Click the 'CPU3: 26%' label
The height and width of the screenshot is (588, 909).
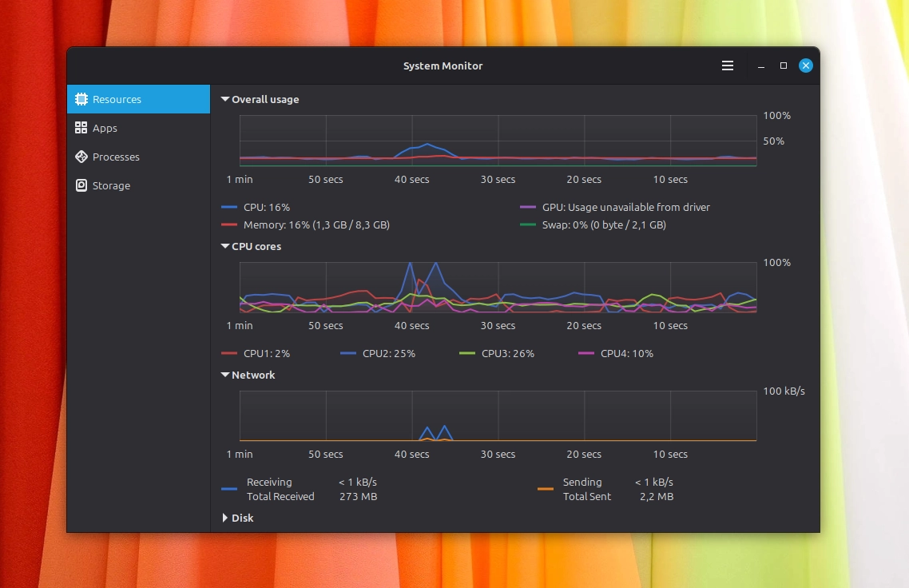coord(508,353)
